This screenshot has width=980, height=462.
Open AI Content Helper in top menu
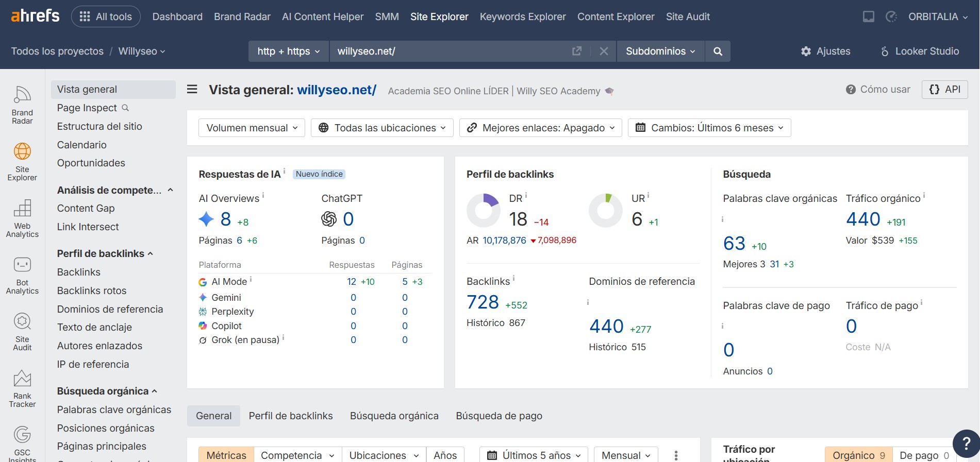coord(323,16)
